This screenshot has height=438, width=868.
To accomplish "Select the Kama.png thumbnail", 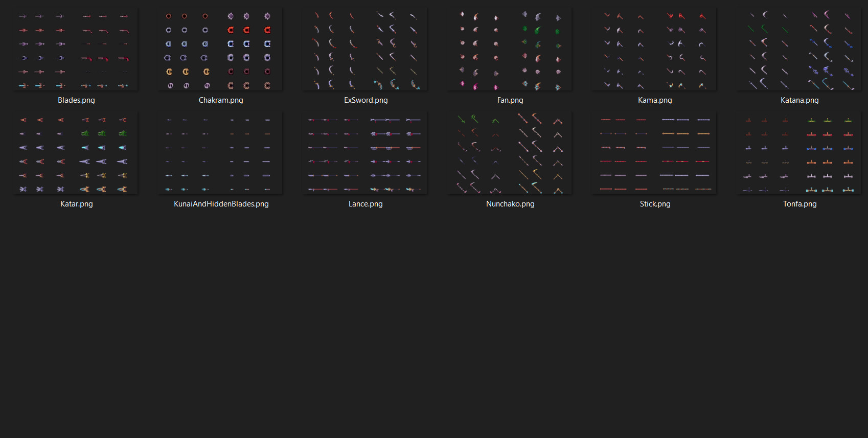I will coord(655,50).
